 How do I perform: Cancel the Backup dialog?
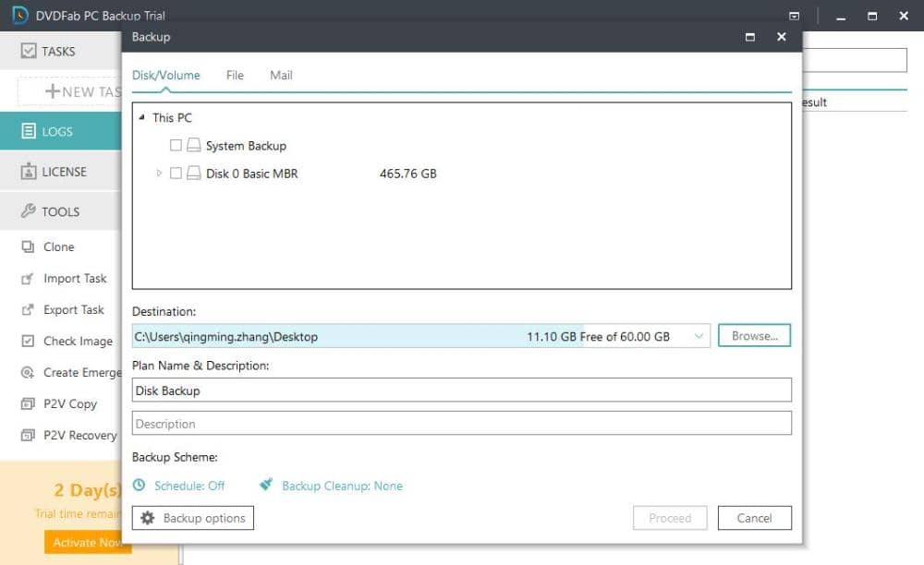coord(754,518)
